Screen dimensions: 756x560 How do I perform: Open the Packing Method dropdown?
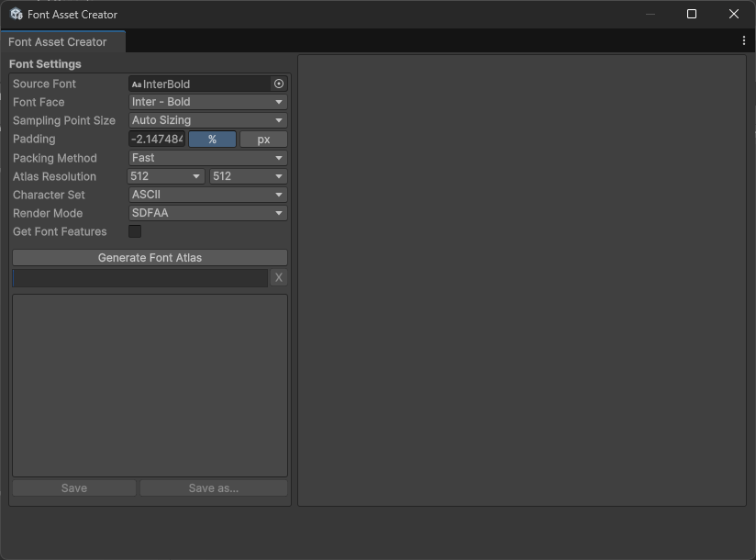(x=207, y=158)
